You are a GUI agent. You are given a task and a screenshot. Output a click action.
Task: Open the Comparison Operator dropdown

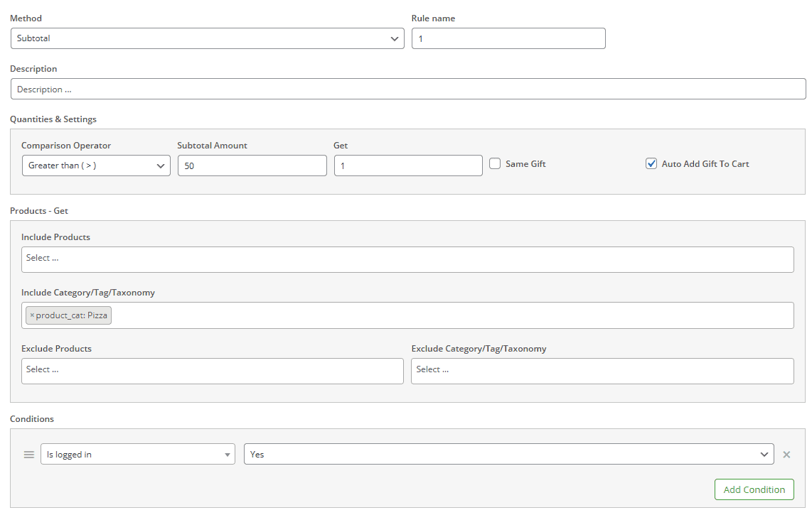coord(96,166)
